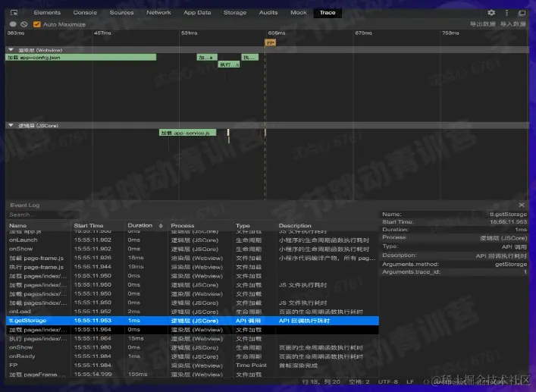Click the Arguments.method getStorage value
This screenshot has height=392, width=536.
click(511, 264)
